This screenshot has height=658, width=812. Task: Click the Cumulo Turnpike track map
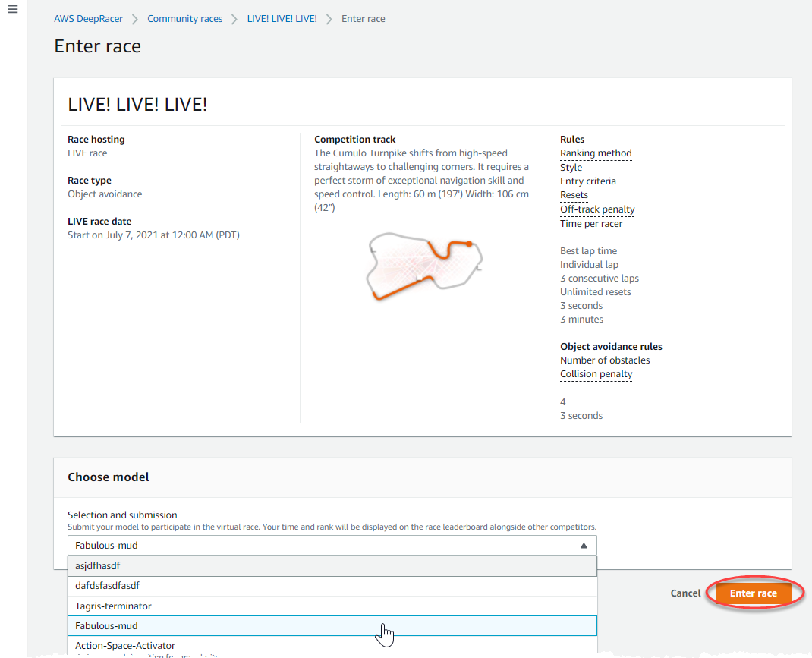423,264
